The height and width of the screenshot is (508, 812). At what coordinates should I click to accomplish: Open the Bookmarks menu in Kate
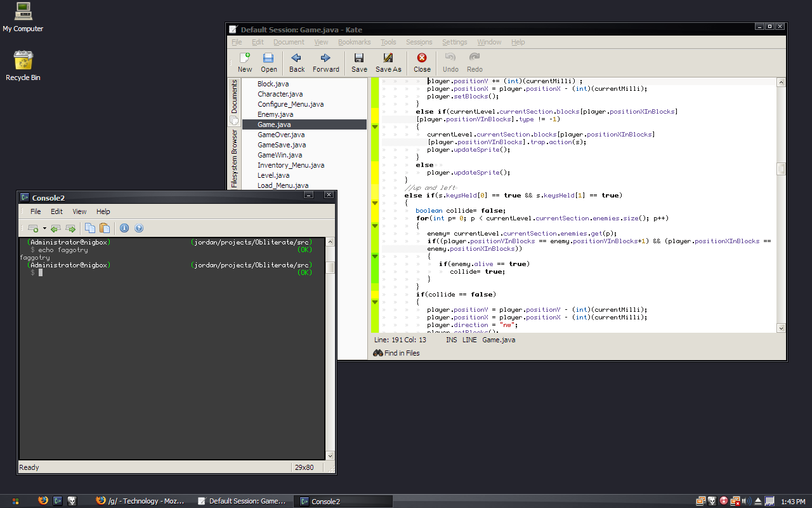coord(354,42)
